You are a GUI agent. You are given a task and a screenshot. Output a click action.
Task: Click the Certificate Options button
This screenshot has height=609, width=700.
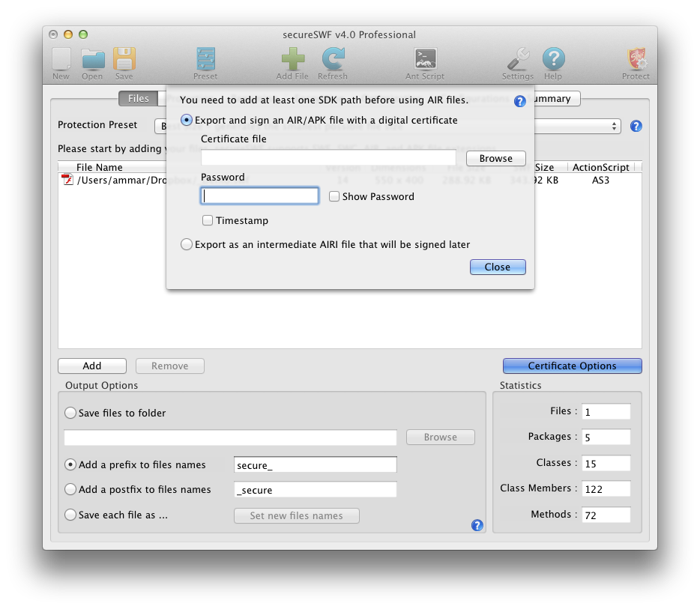coord(572,366)
